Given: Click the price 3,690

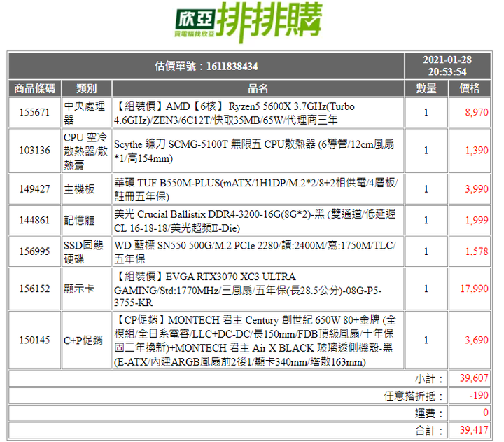Looking at the screenshot, I should (477, 340).
